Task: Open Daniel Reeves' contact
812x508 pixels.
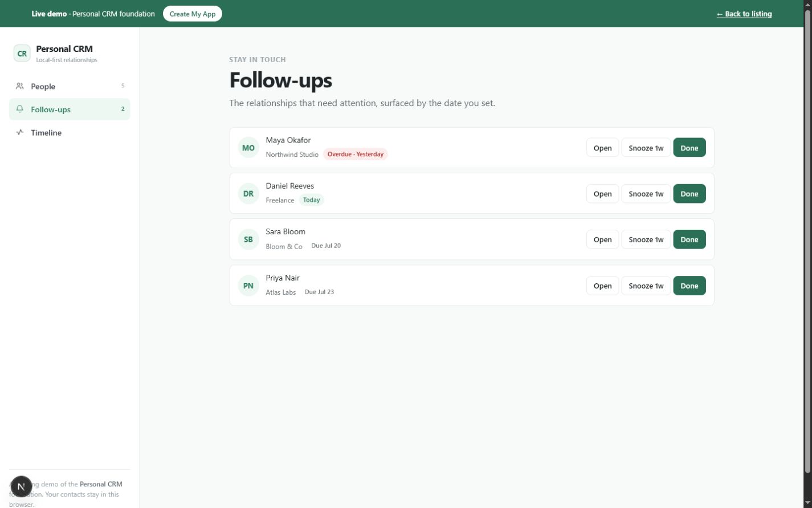Action: pos(602,194)
